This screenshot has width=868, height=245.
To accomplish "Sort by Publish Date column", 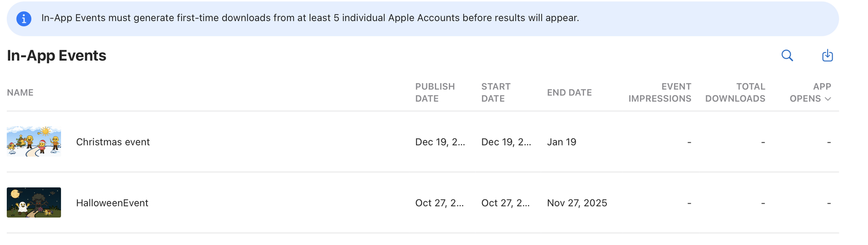I will click(x=435, y=92).
